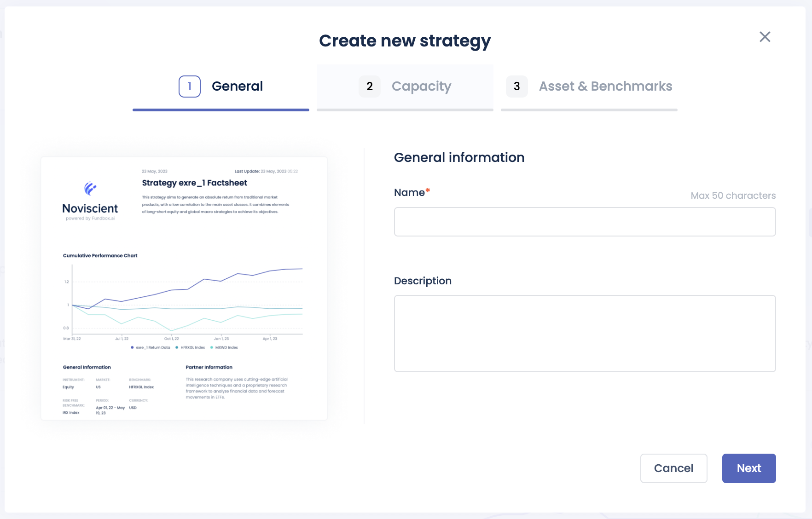Focus the Name input field
The width and height of the screenshot is (812, 519).
[585, 222]
